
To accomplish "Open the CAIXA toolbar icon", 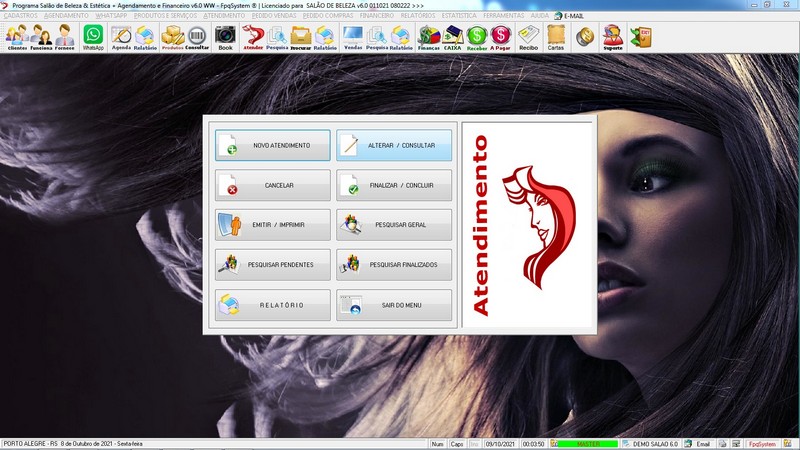I will tap(452, 37).
